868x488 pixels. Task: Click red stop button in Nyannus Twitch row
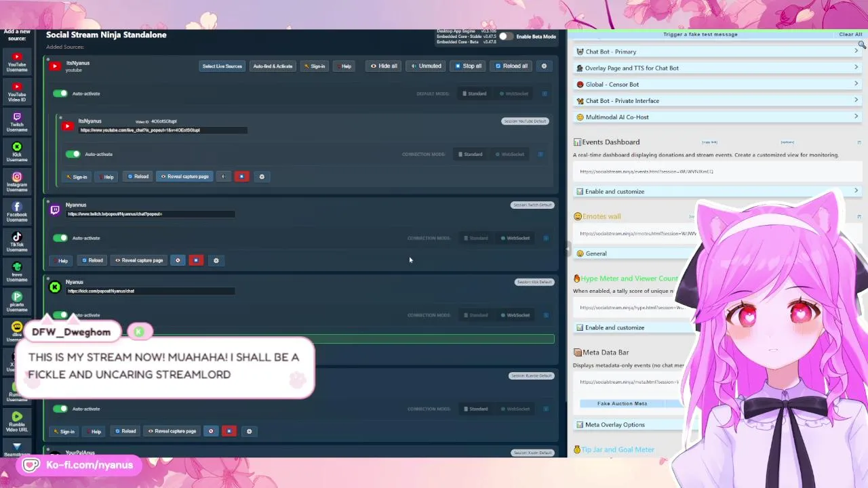click(x=196, y=260)
